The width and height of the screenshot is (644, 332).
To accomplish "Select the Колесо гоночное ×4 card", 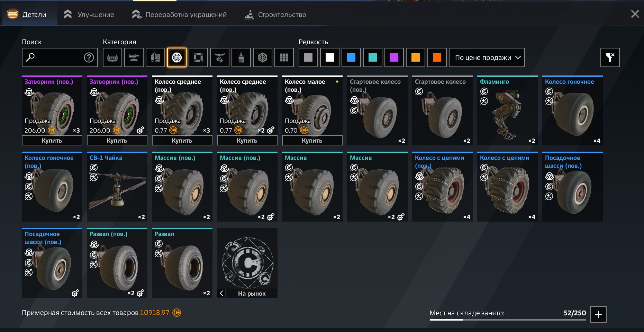I will click(572, 110).
